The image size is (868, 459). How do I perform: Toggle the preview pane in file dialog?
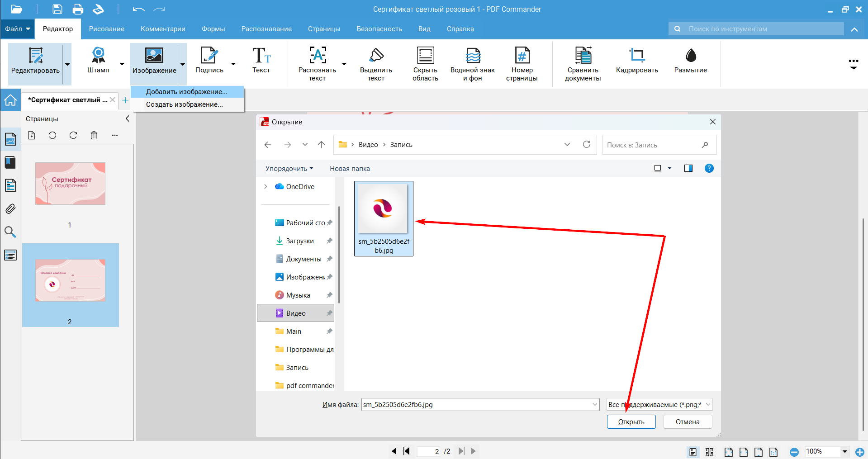(x=688, y=168)
